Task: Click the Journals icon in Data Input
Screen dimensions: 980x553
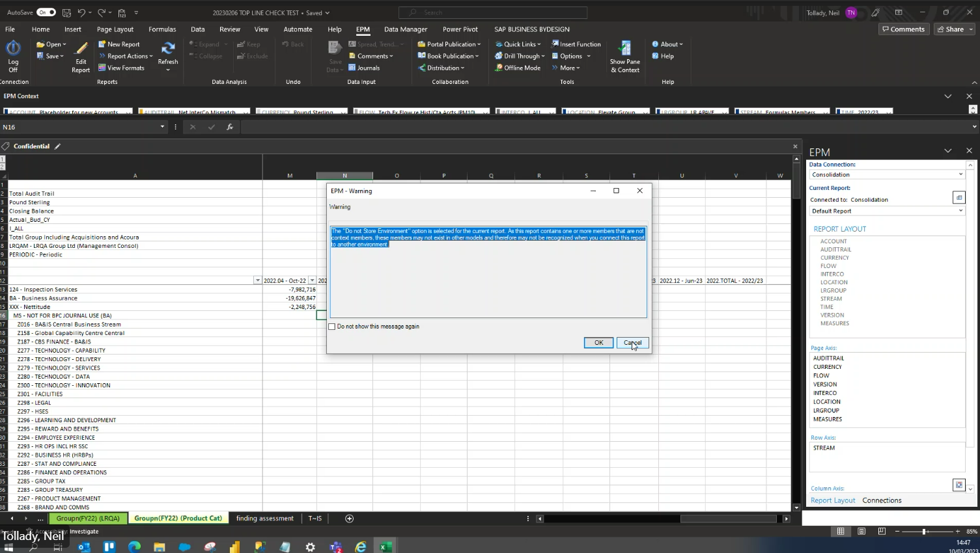Action: click(x=367, y=68)
